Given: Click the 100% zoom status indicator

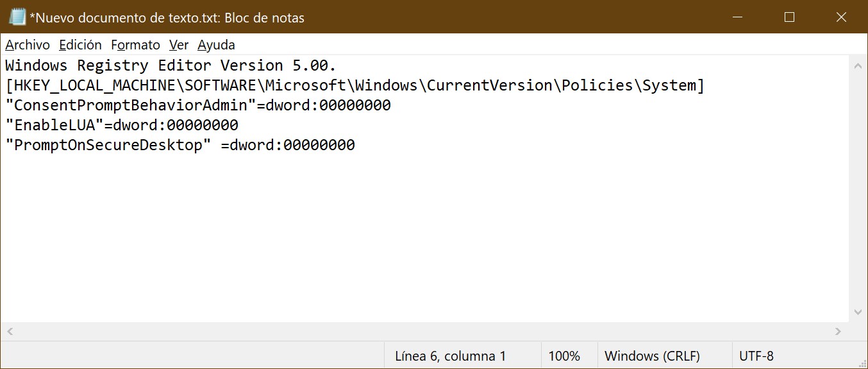Looking at the screenshot, I should 564,356.
